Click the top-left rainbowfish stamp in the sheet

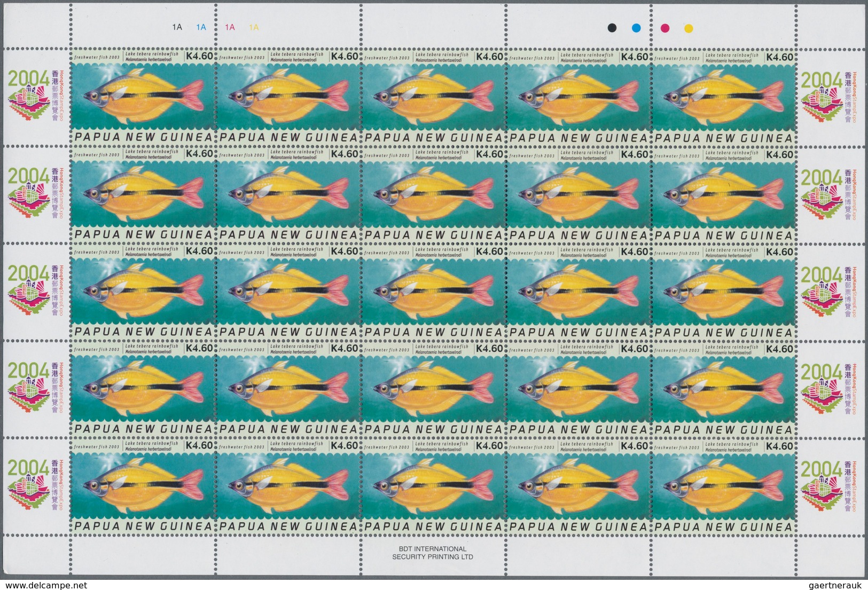(x=143, y=97)
